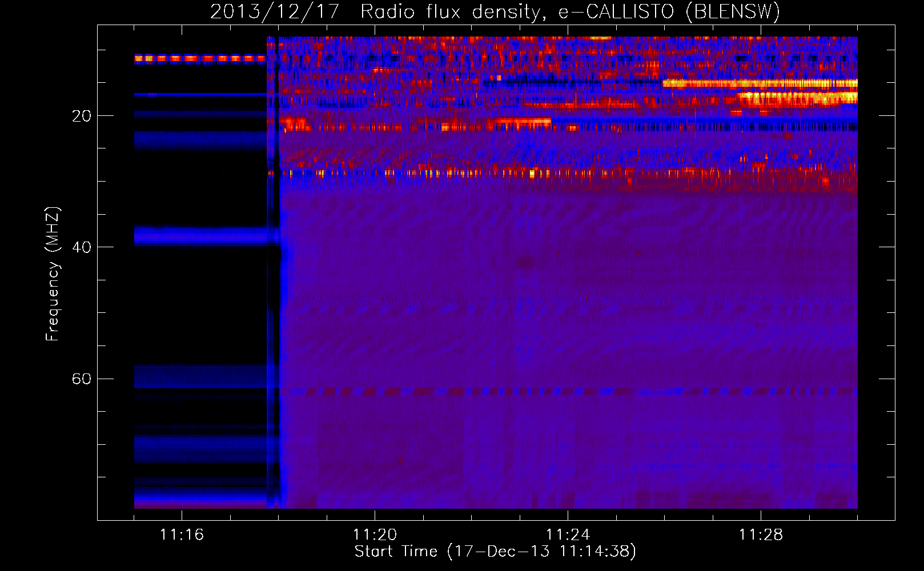Click the 40 MHz frequency tick label
924x571 pixels.
point(82,247)
